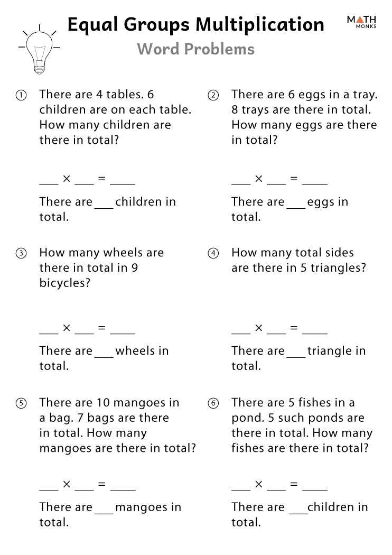Click the Word Problems subtitle
The width and height of the screenshot is (392, 555).
[196, 49]
